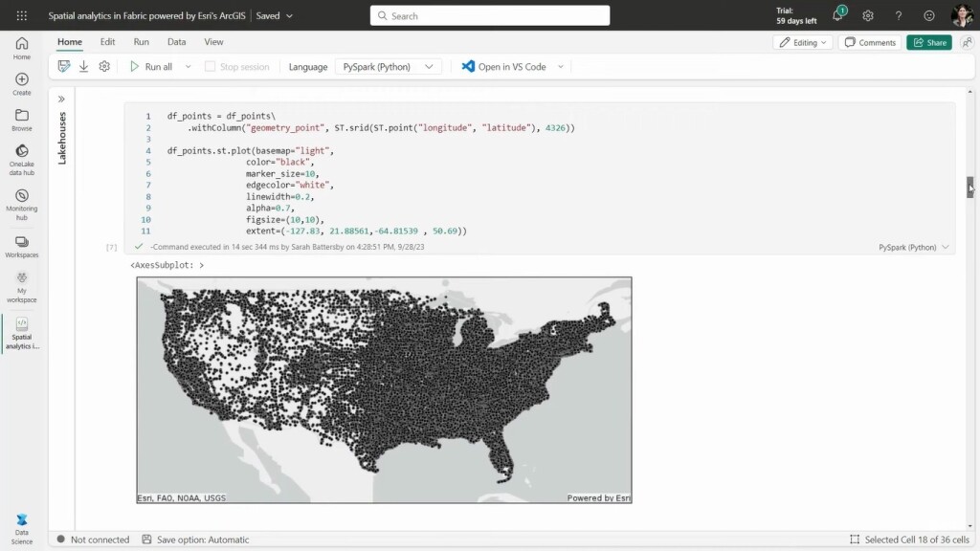Open notebook settings gear in toolbar

(104, 67)
